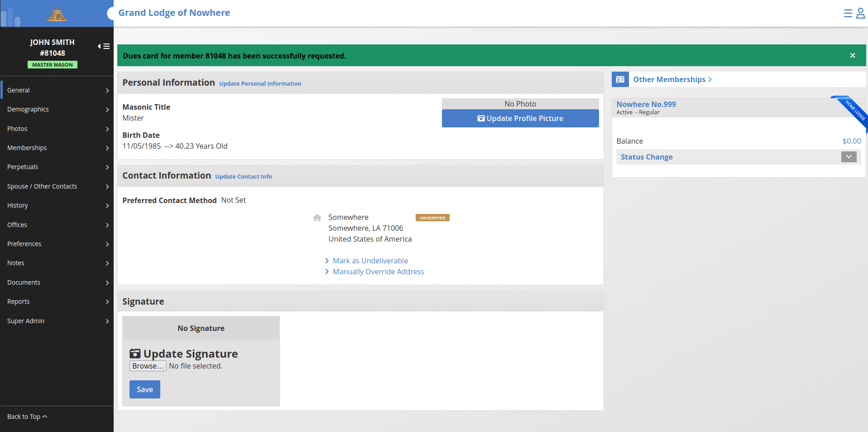868x432 pixels.
Task: Open the Memberships sidebar section
Action: (57, 148)
